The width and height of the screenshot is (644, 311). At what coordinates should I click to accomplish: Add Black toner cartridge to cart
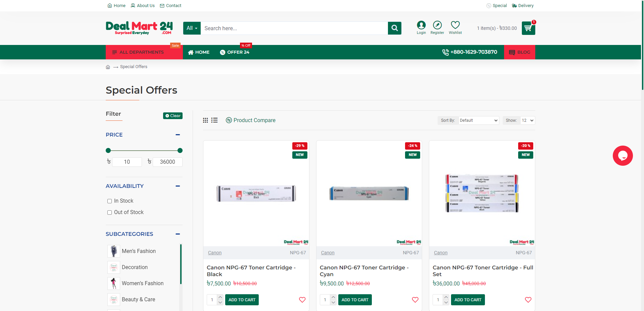pyautogui.click(x=242, y=300)
